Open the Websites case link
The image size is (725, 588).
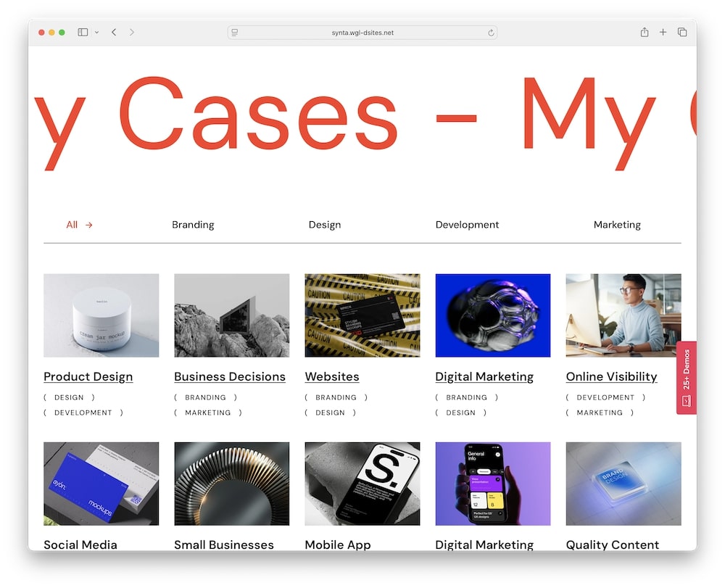332,377
